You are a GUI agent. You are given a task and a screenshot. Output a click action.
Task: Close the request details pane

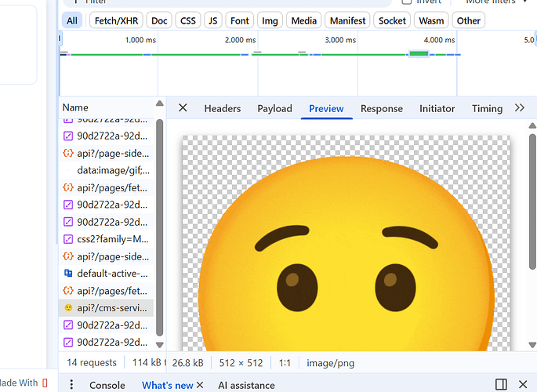pos(183,108)
